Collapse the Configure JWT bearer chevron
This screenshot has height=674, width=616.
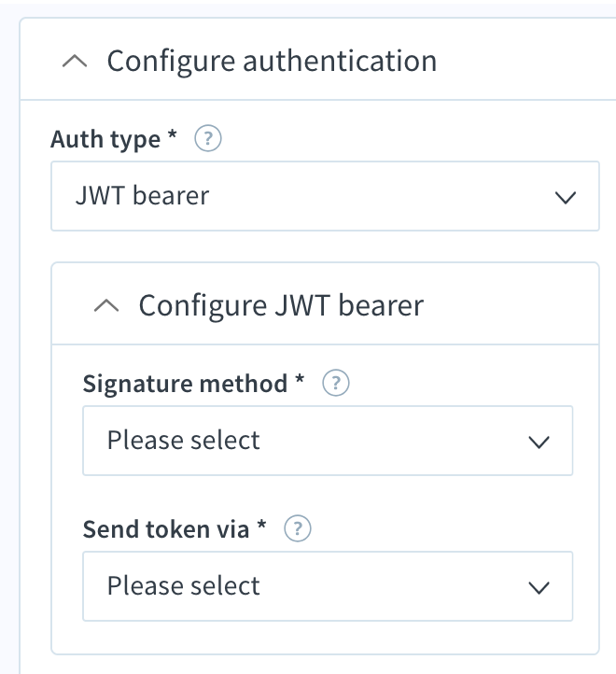[106, 306]
